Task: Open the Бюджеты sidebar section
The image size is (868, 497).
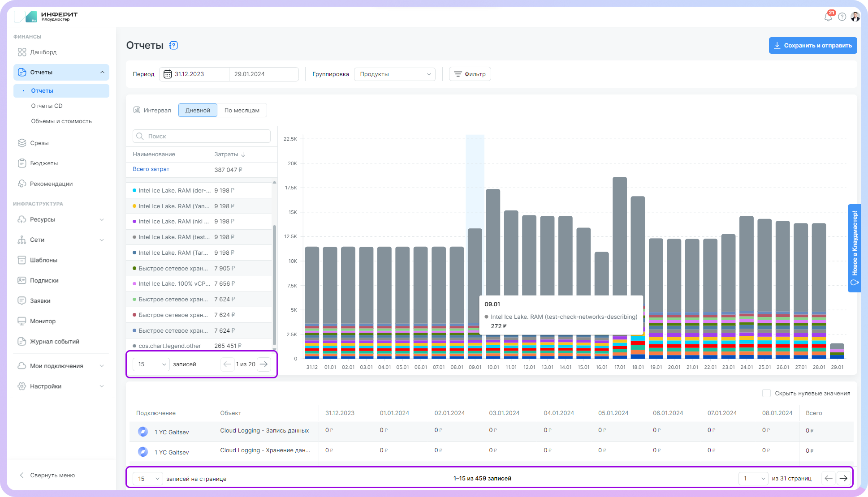Action: pos(43,163)
